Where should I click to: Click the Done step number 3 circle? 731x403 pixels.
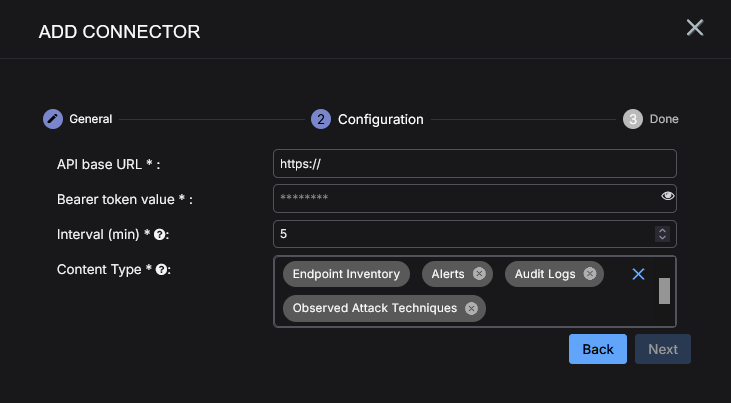[633, 119]
